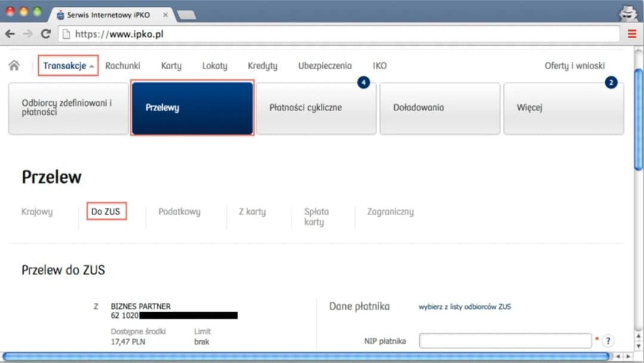
Task: Open the Kredyty menu
Action: (262, 66)
